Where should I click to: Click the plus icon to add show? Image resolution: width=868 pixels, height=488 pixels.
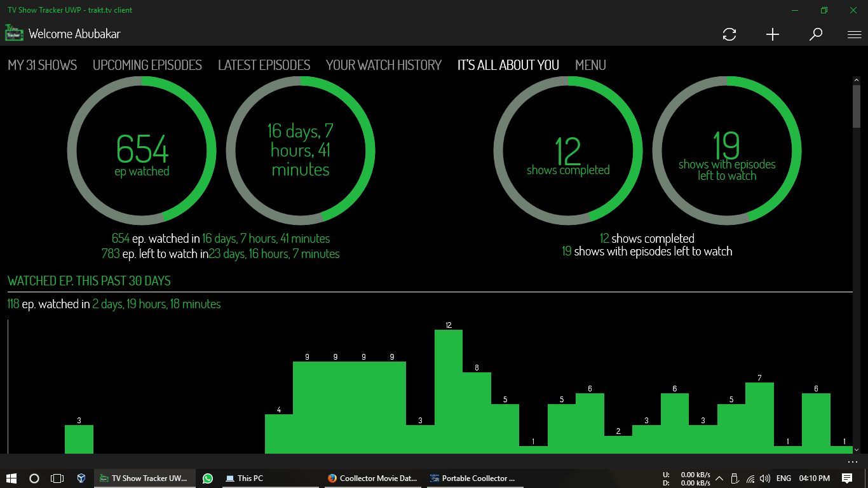pos(773,34)
